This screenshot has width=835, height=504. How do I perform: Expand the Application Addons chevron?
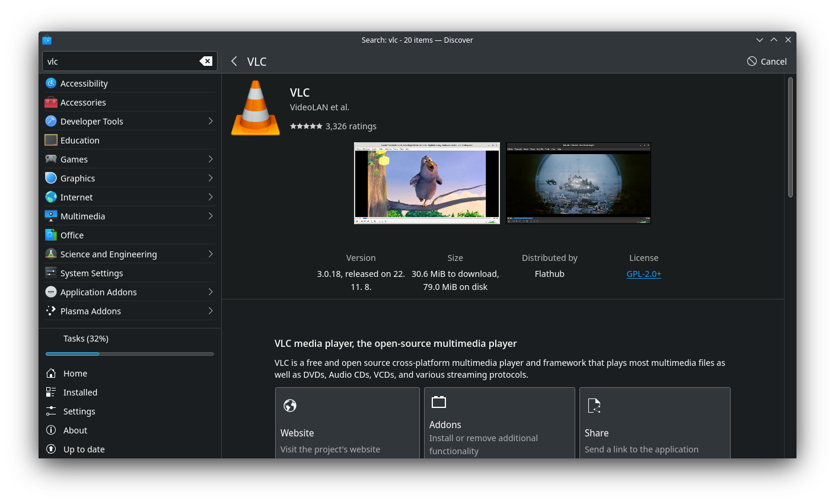(x=211, y=292)
